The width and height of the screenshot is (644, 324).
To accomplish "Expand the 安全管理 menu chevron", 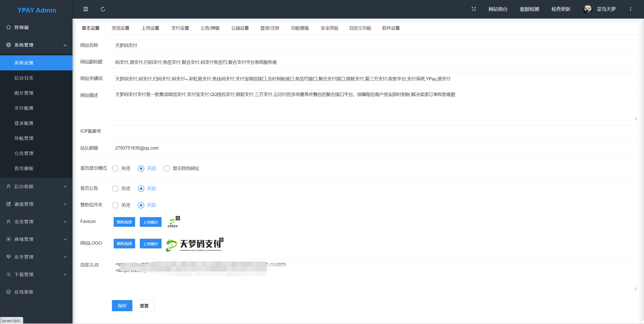I will pos(65,257).
